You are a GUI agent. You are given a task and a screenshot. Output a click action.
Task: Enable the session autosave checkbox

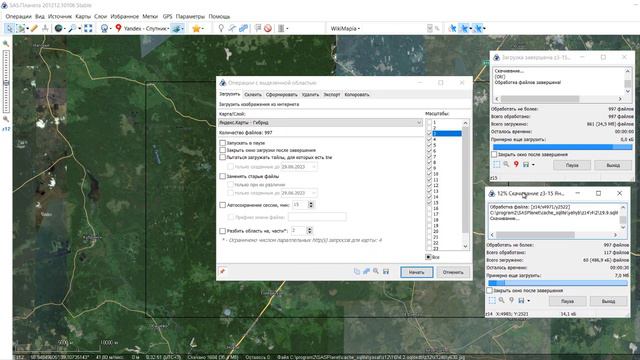click(x=222, y=204)
